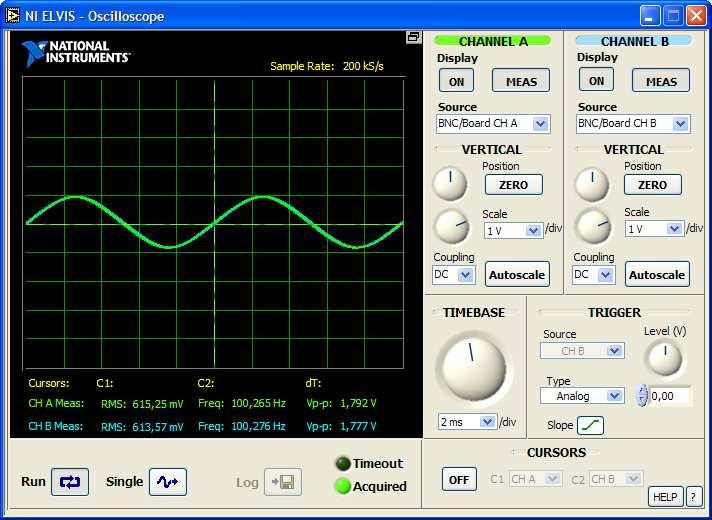Click CH A Vp-p value 1,792 V
This screenshot has height=520, width=712.
pyautogui.click(x=358, y=403)
